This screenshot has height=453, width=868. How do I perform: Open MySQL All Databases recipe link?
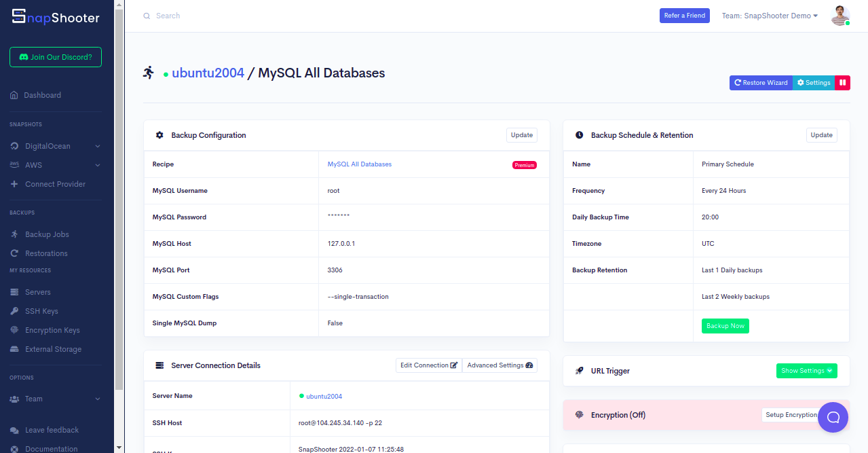pos(360,164)
